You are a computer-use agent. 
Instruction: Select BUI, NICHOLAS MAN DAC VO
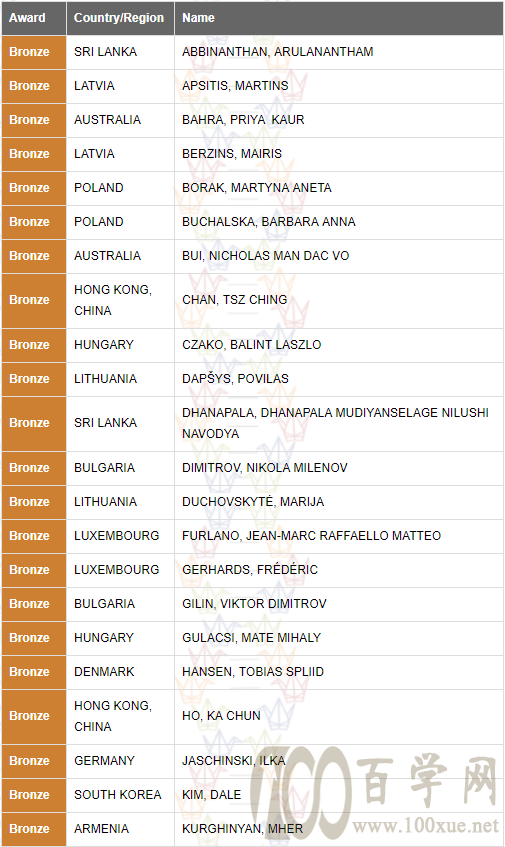[x=265, y=256]
